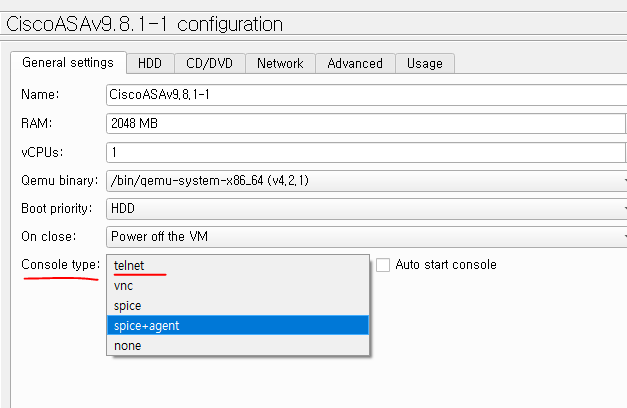Switch to the General settings tab
The image size is (627, 408).
68,63
